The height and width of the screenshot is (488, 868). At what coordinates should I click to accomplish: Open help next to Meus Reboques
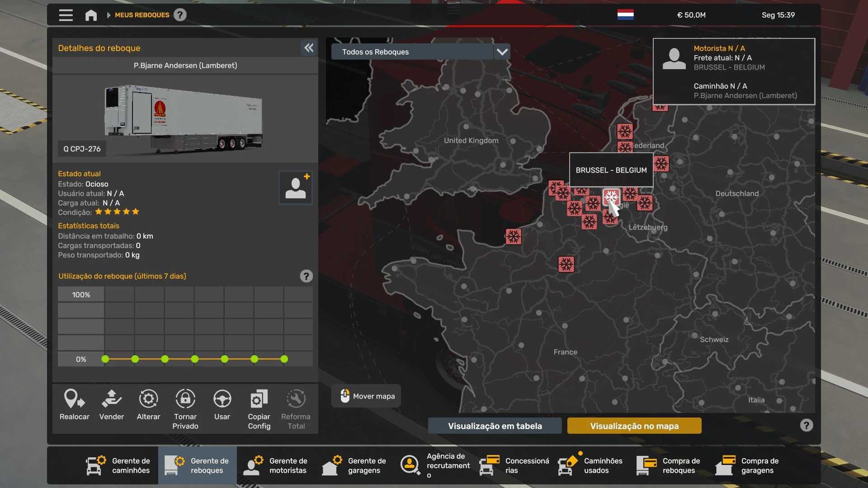180,15
